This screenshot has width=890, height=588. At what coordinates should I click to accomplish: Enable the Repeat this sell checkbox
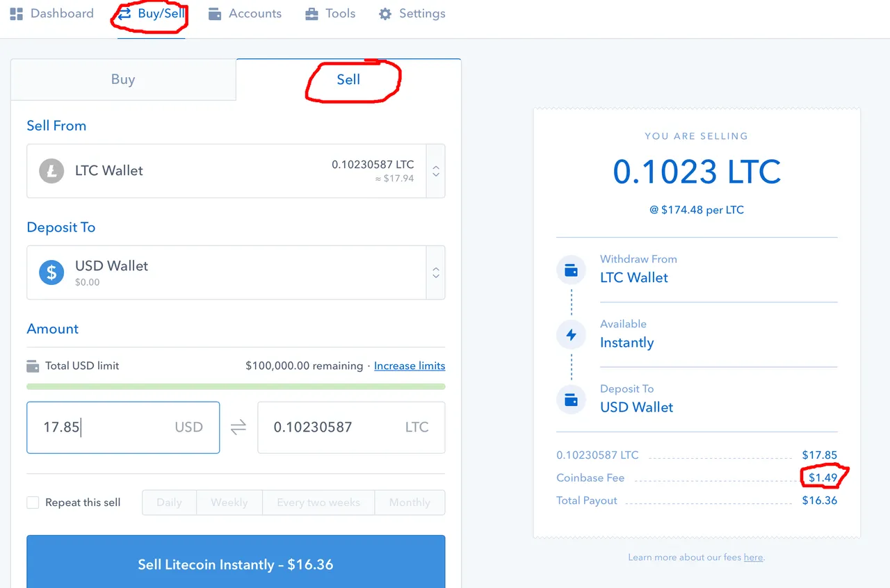(33, 503)
